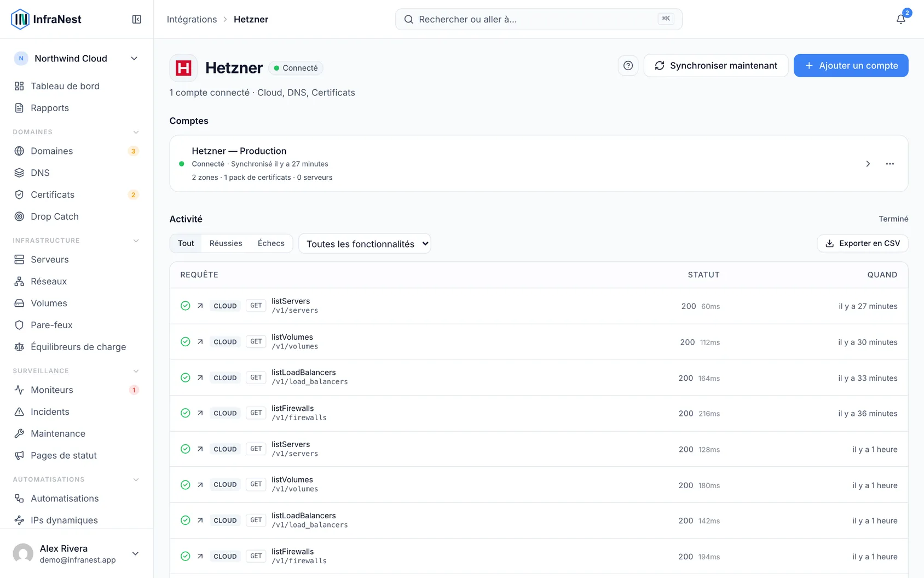Focus the Rechercher ou aller à search field
Viewport: 924px width, 578px height.
tap(539, 19)
